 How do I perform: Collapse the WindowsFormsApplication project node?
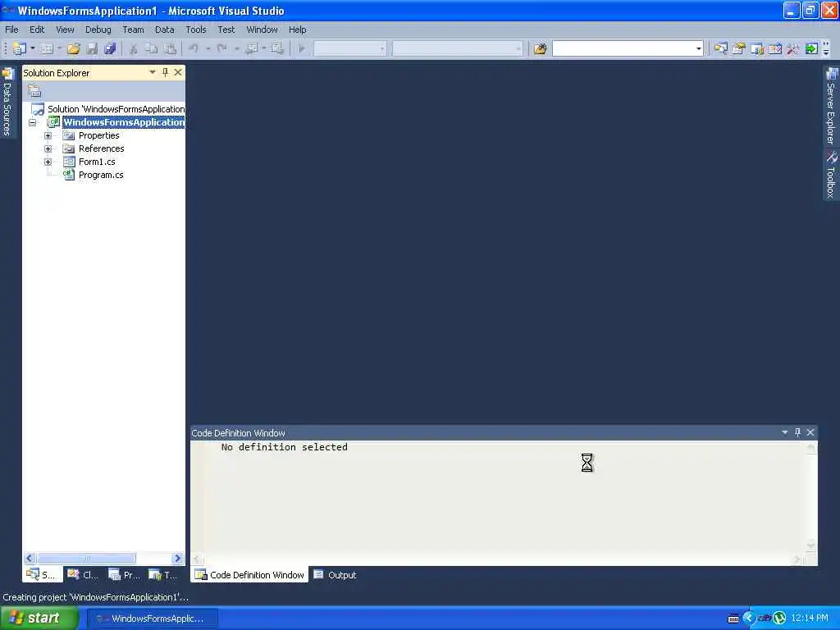click(x=33, y=122)
